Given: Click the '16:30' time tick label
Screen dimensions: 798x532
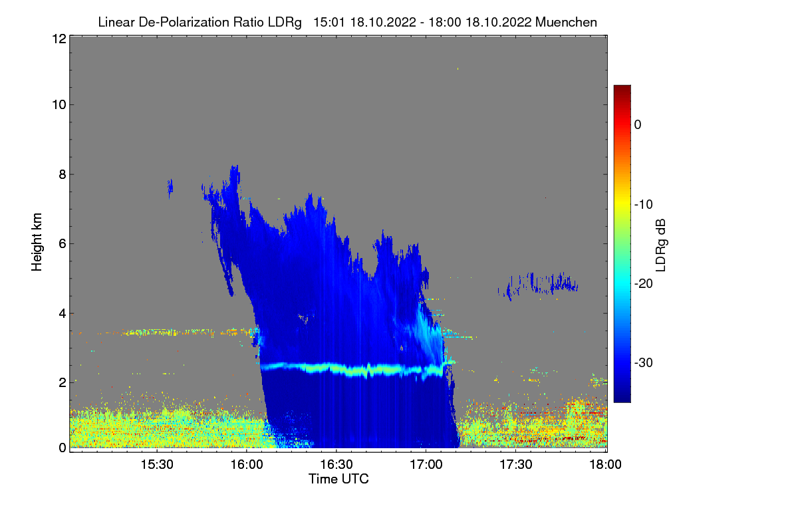Looking at the screenshot, I should (x=337, y=464).
